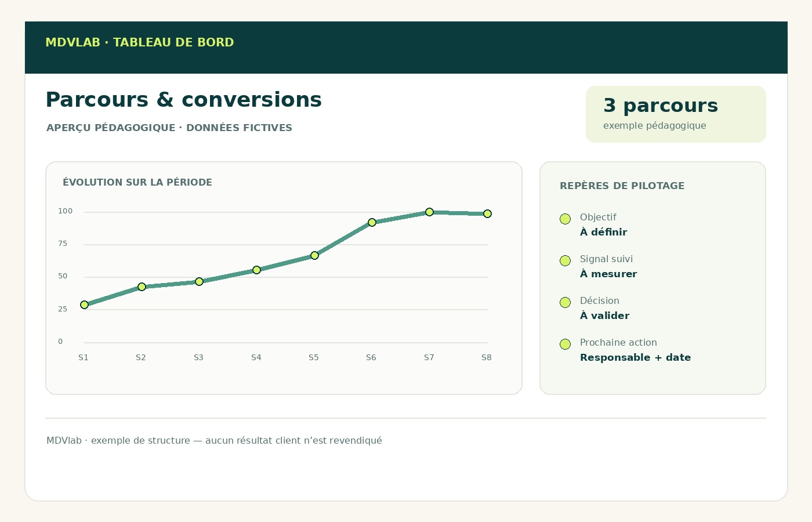812x522 pixels.
Task: Click the 25 y-axis label
Action: (63, 309)
